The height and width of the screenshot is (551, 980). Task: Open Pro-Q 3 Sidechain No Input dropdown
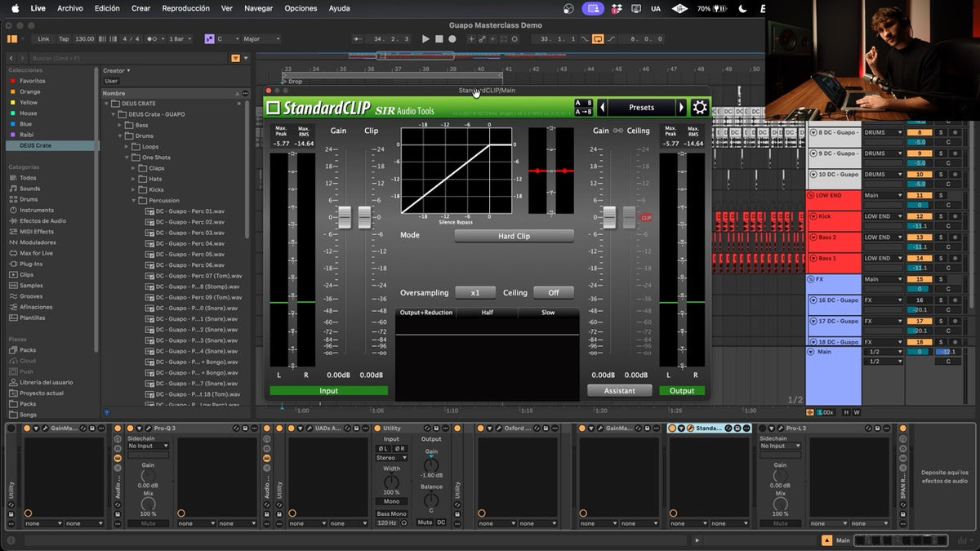click(x=148, y=446)
